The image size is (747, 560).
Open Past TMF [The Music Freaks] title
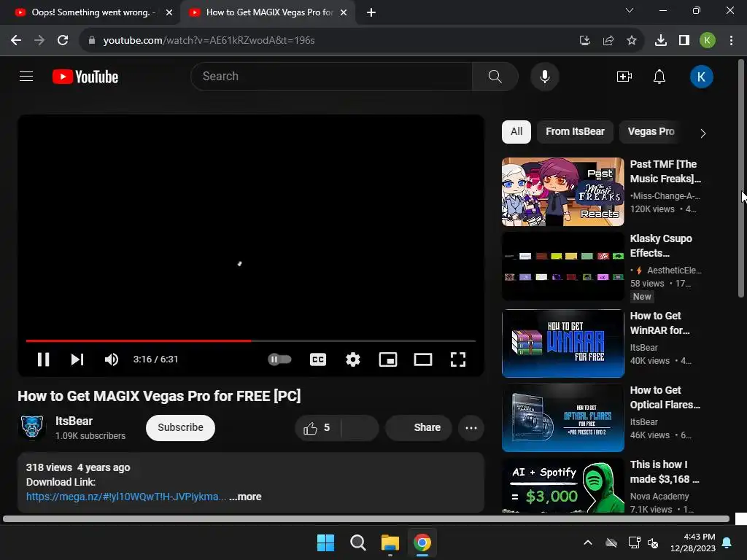coord(665,171)
